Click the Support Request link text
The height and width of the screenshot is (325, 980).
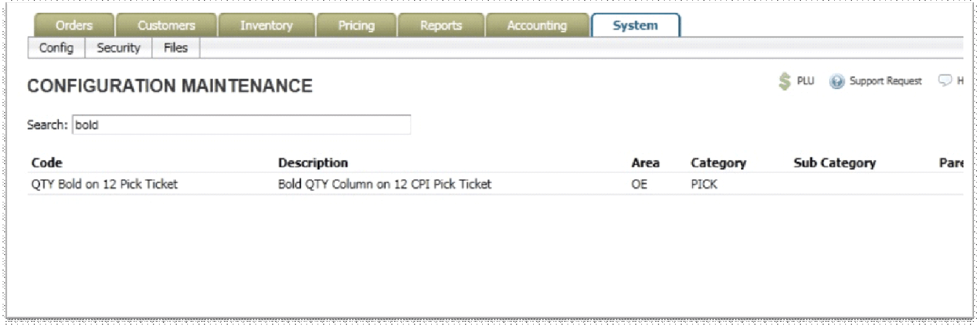pyautogui.click(x=885, y=81)
